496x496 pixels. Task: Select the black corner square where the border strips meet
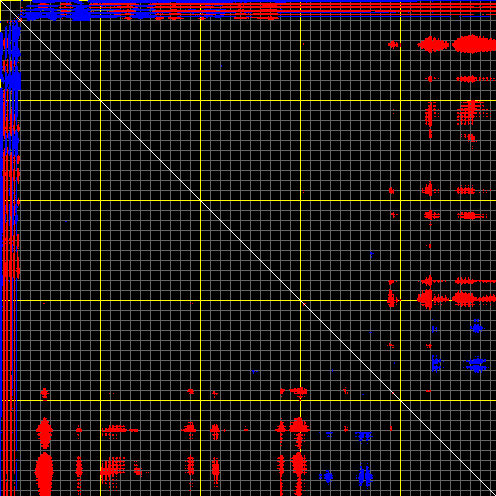pyautogui.click(x=10, y=10)
